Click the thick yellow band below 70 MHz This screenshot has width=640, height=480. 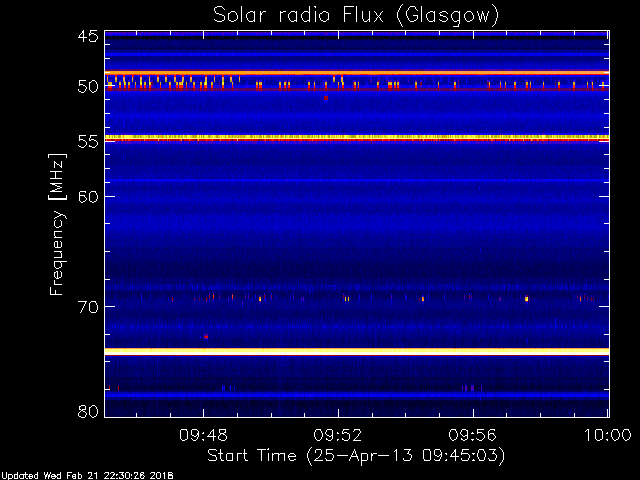click(x=357, y=351)
